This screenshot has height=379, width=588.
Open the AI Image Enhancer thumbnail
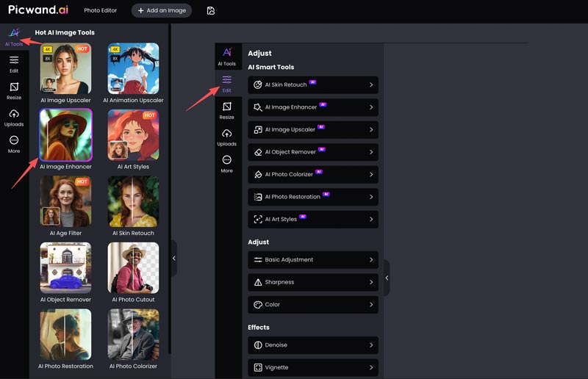(65, 135)
